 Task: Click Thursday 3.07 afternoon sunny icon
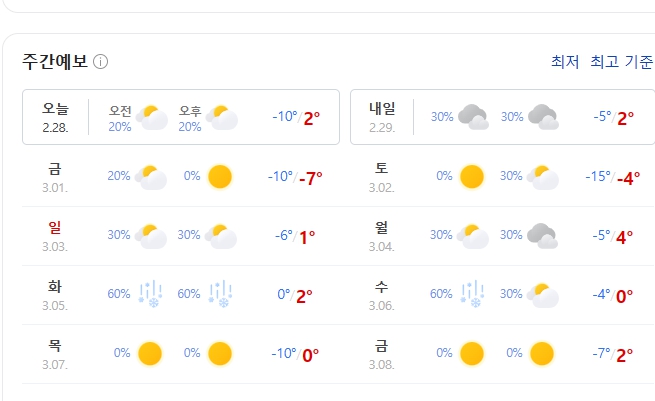[x=220, y=354]
